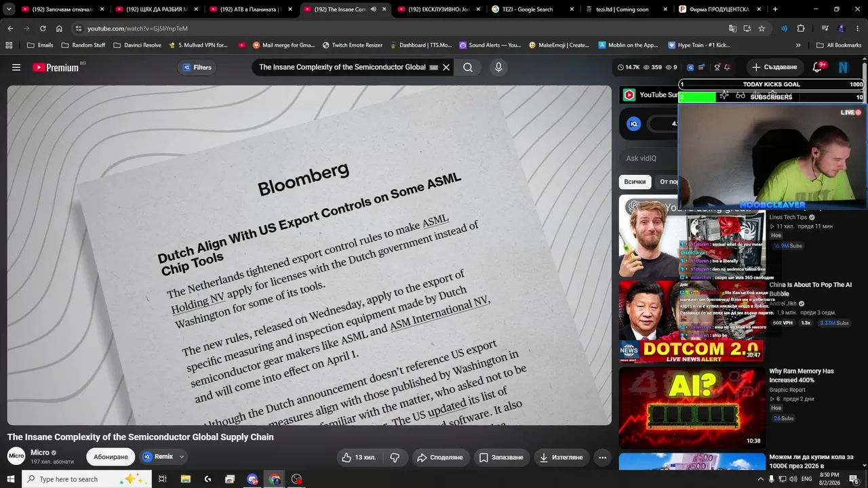Open the DOTCOM 2.0 video thumbnail
The height and width of the screenshot is (488, 868).
click(692, 321)
